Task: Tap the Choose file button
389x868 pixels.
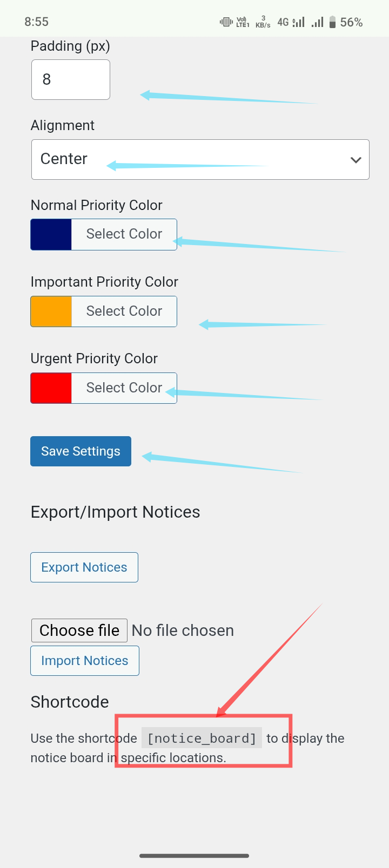Action: coord(79,630)
